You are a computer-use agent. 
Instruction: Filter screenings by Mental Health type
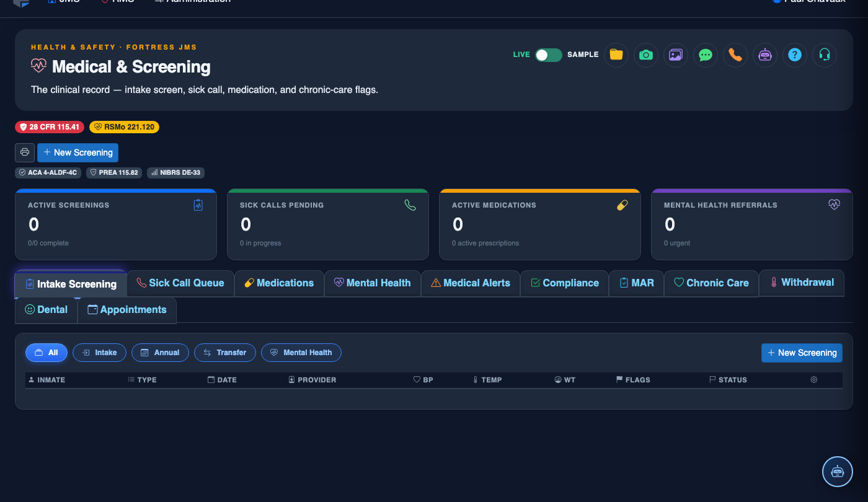point(301,353)
